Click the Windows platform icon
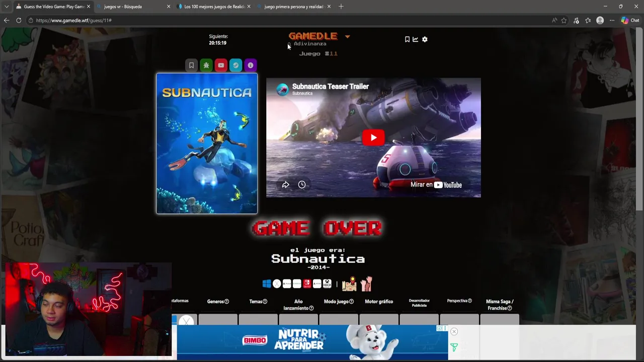The height and width of the screenshot is (362, 644). [x=267, y=284]
